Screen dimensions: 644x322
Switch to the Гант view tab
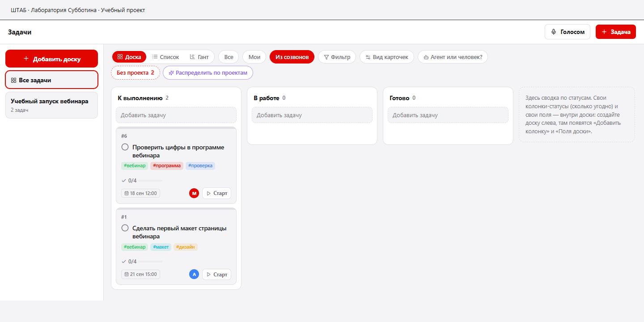point(199,57)
